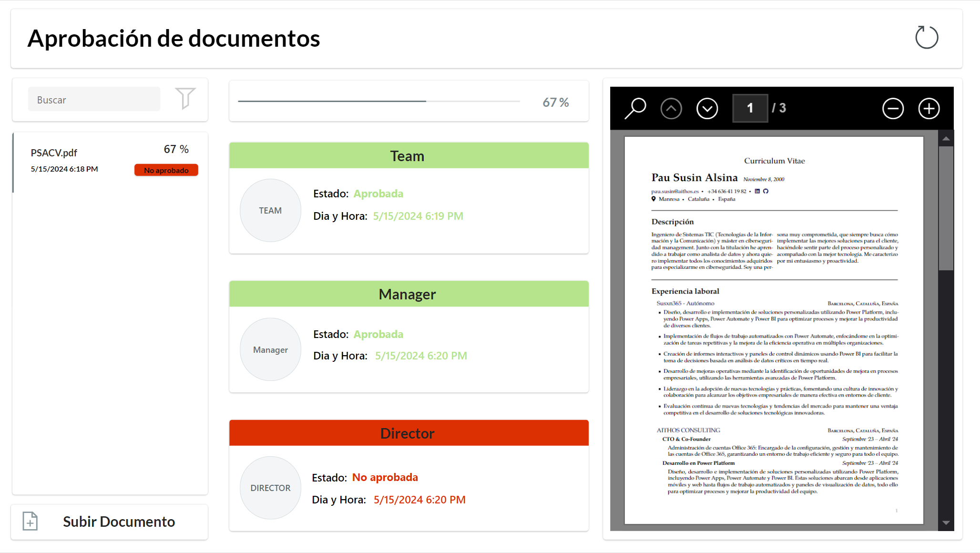Go to previous PDF page

671,109
